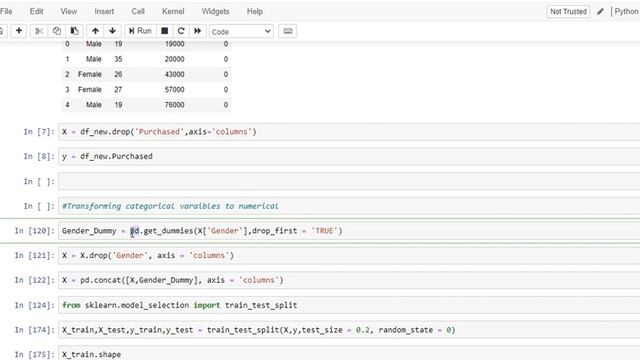Viewport: 640px width, 360px height.
Task: Restart the kernel icon
Action: (x=181, y=31)
